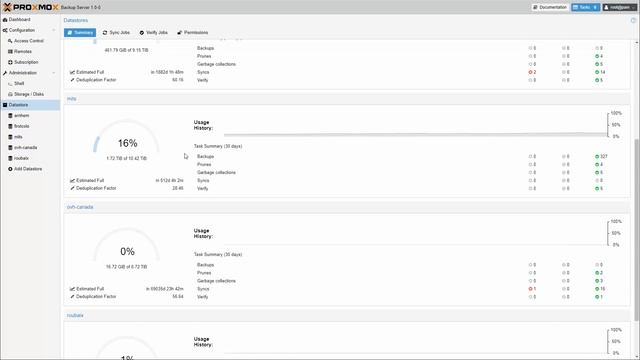Click the red 2 Syncs error count
Image resolution: width=640 pixels, height=360 pixels.
(532, 72)
